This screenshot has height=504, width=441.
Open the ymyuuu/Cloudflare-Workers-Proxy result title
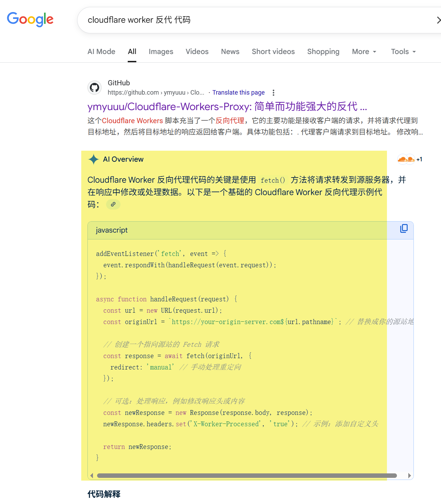(227, 107)
